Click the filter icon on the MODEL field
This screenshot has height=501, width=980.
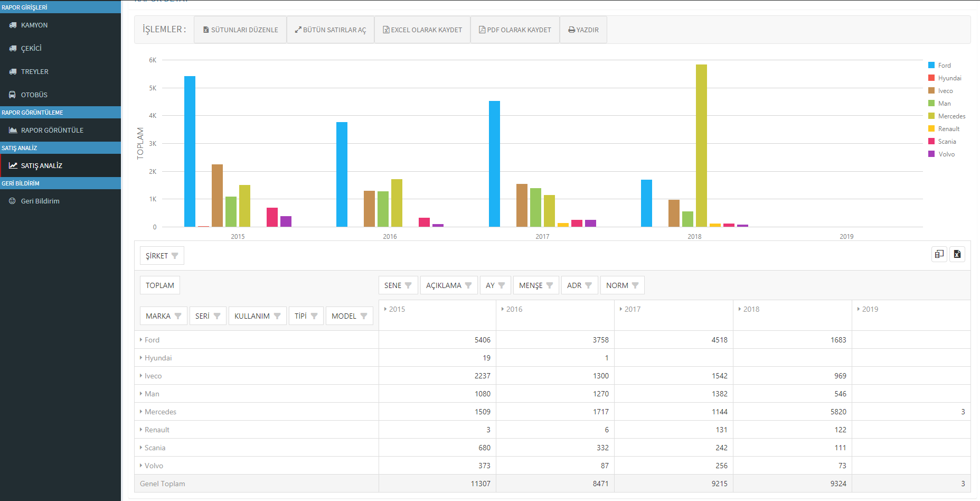364,316
